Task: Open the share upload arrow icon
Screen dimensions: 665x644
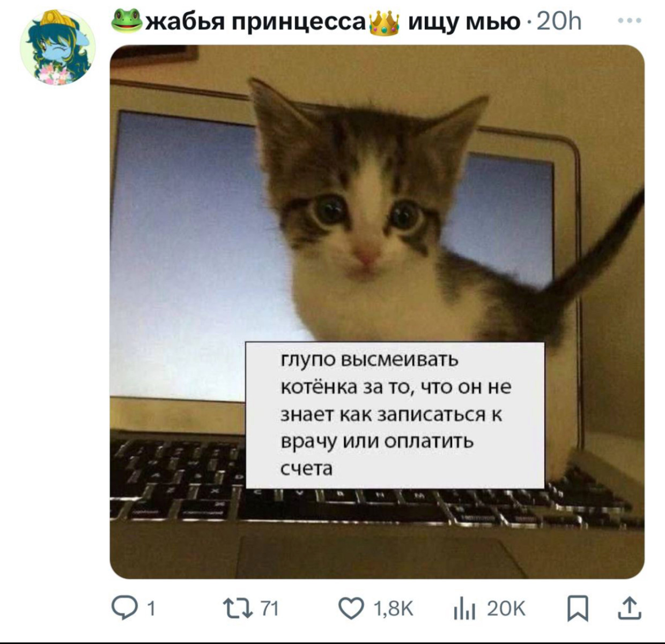Action: (x=629, y=608)
